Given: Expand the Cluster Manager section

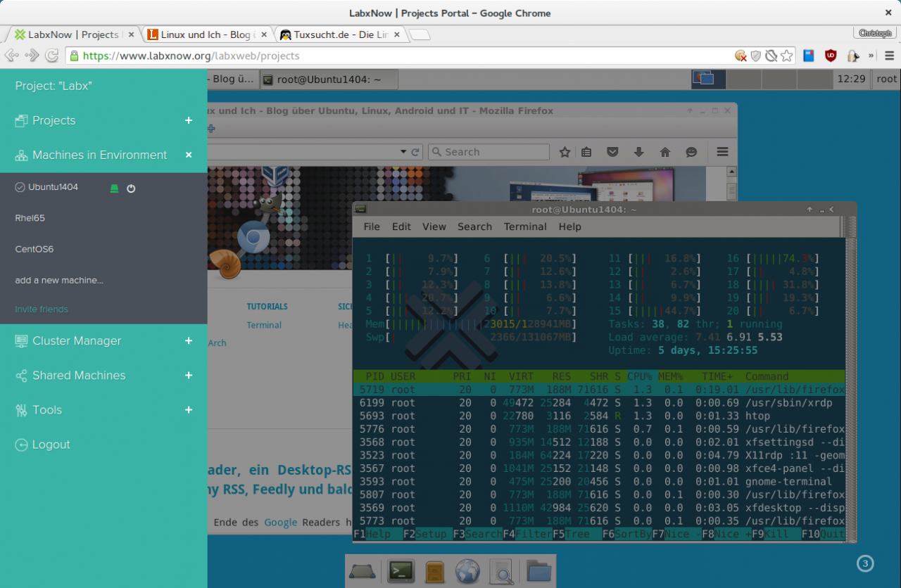Looking at the screenshot, I should pyautogui.click(x=189, y=341).
